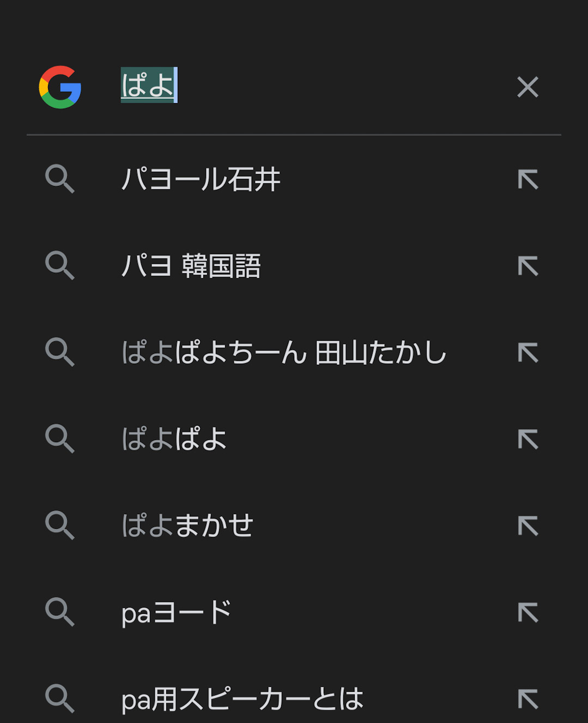Select the ぱよぱよ suggestion

point(174,439)
